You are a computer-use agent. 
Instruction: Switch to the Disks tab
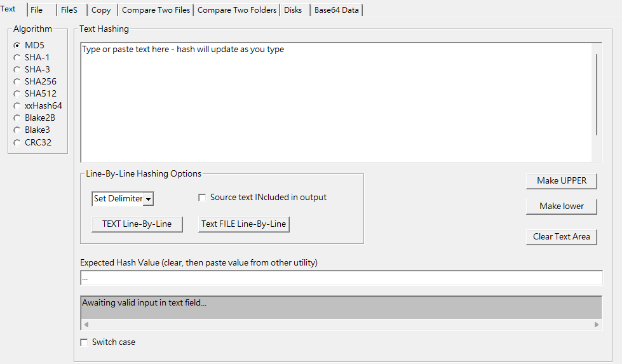click(x=293, y=10)
